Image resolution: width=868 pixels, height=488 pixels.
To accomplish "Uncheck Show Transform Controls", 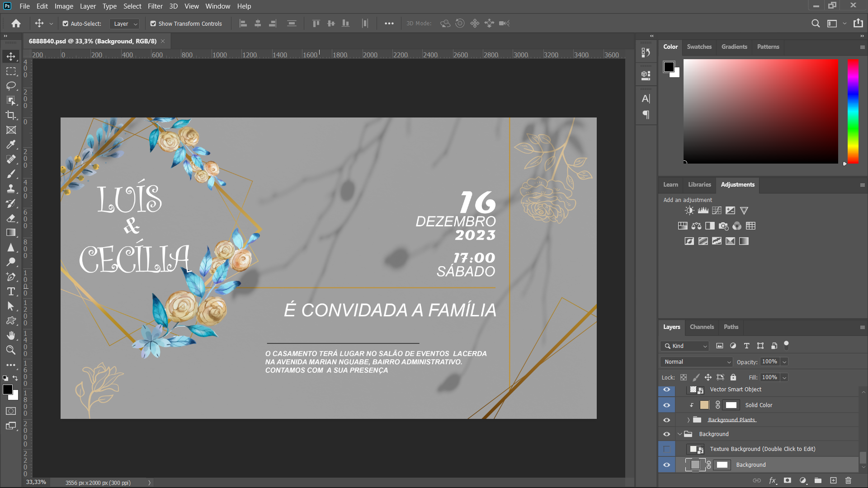I will click(x=153, y=23).
